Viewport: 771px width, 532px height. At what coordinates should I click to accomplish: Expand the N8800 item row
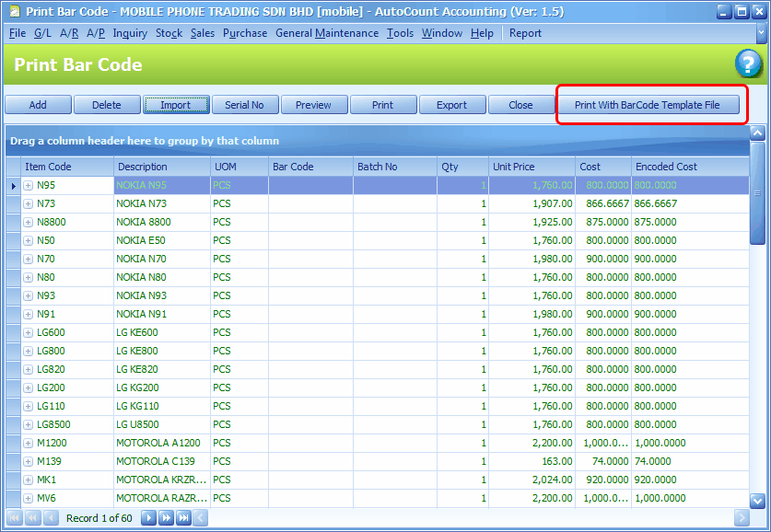click(x=28, y=223)
